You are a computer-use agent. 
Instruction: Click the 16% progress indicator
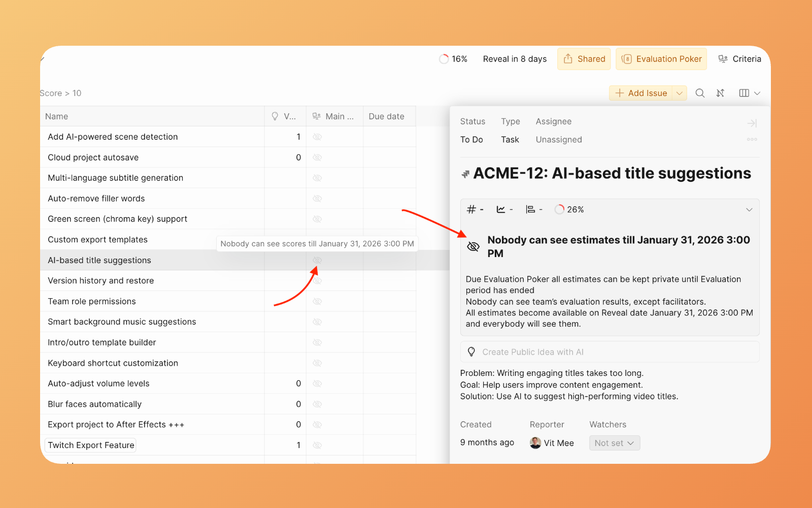click(x=453, y=59)
